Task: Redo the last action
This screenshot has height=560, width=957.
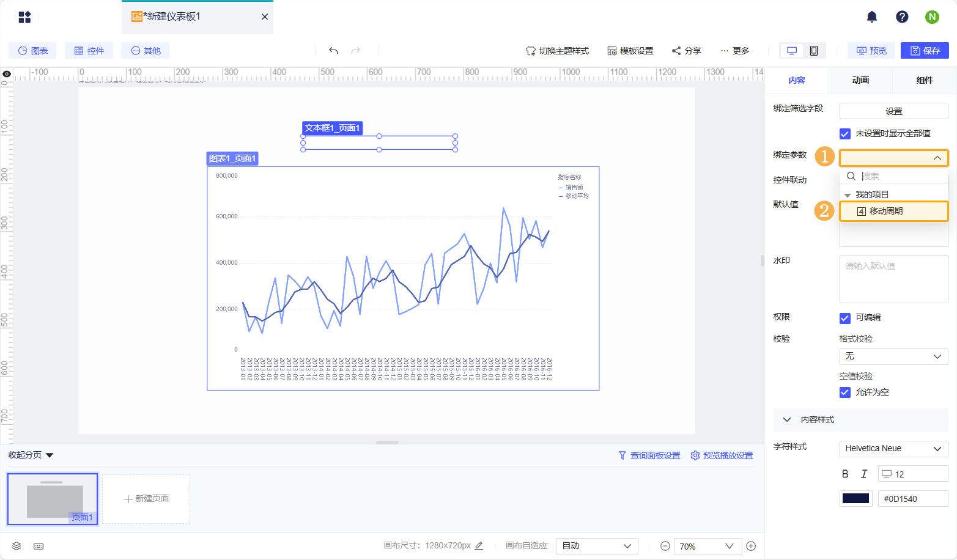Action: point(356,51)
